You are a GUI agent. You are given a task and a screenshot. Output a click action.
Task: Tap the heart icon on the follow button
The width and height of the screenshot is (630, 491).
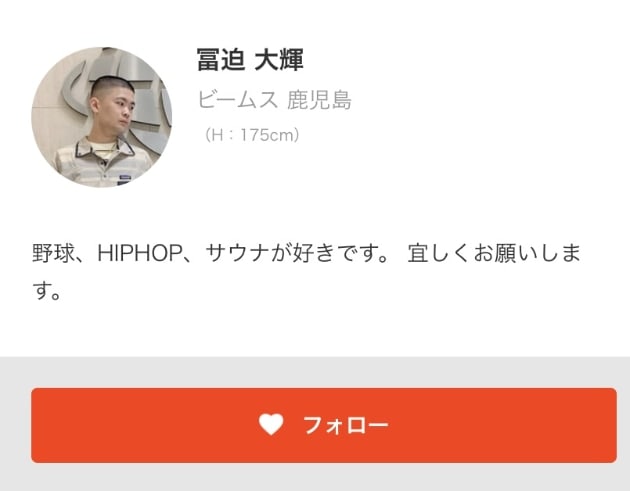[x=271, y=424]
